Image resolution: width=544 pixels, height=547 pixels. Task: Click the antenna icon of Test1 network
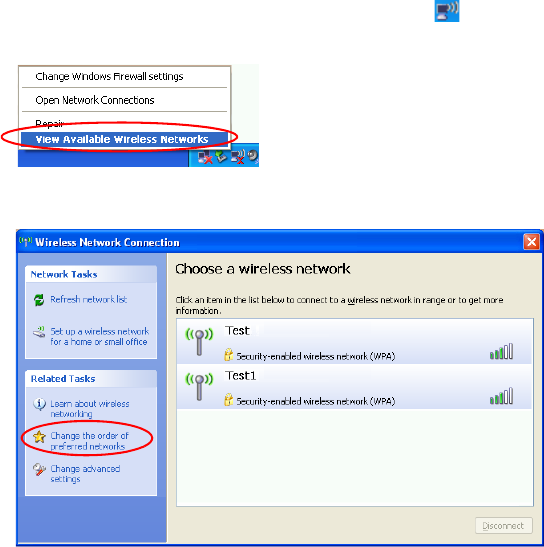199,387
